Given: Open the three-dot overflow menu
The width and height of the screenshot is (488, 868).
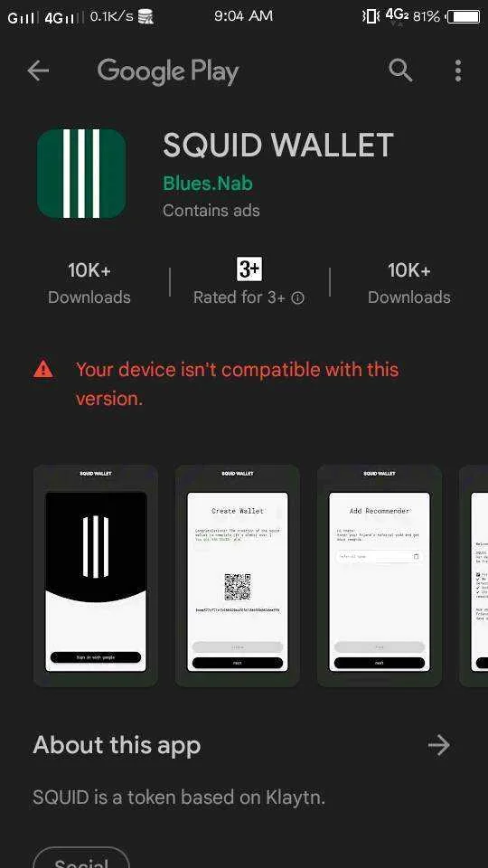Looking at the screenshot, I should pos(457,71).
